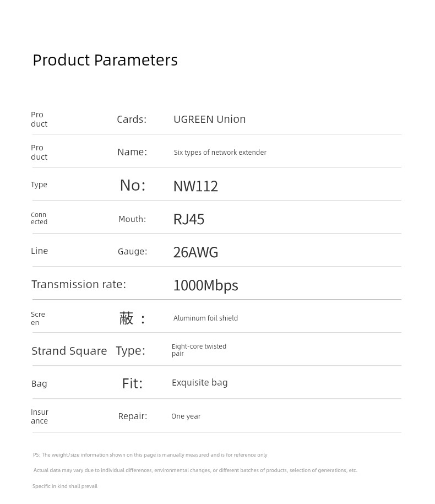The image size is (435, 504).
Task: Select the Specific in kind shall prevail text
Action: coord(65,486)
